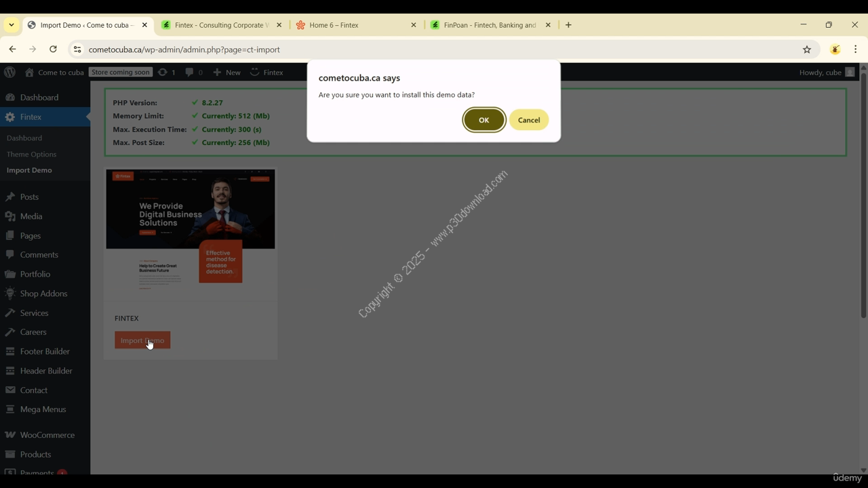Open Products in the sidebar
This screenshot has width=868, height=488.
coord(45,454)
